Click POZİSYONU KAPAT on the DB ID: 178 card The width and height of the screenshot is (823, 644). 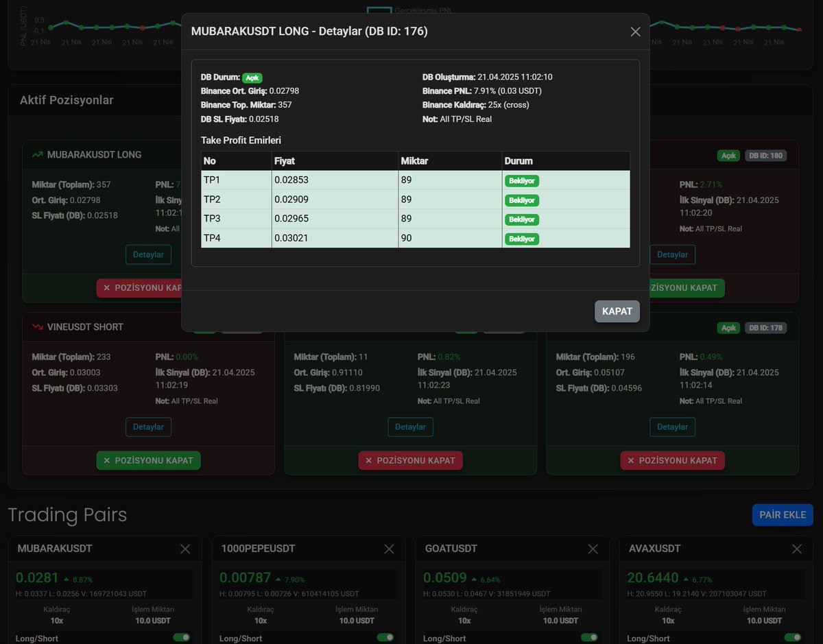[672, 460]
